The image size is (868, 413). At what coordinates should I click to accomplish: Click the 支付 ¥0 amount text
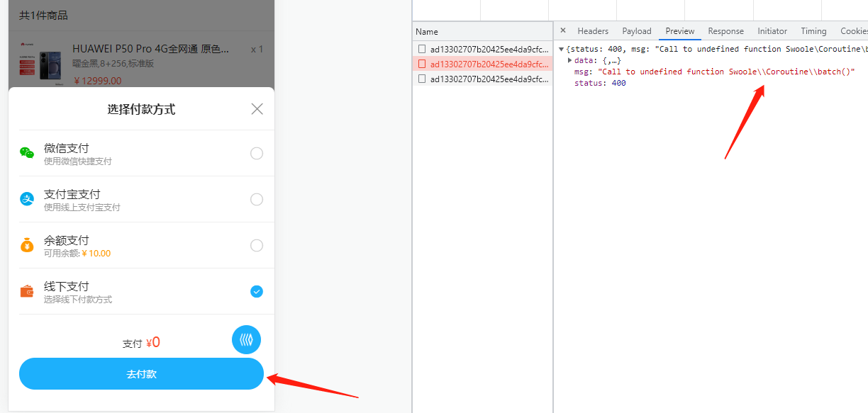(141, 343)
